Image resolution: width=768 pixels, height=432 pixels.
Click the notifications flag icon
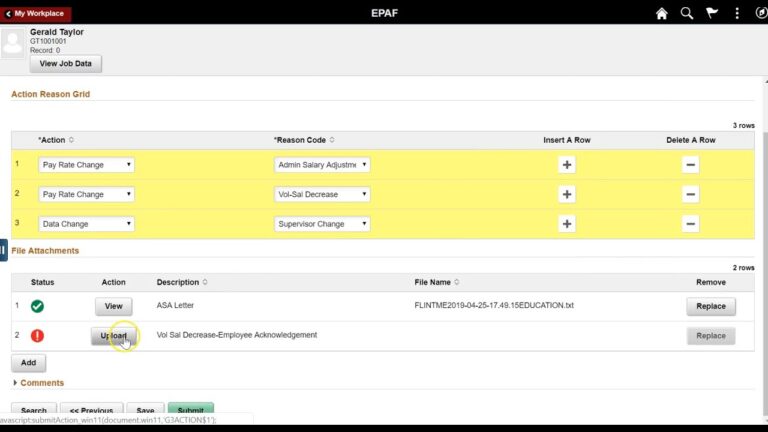point(712,13)
